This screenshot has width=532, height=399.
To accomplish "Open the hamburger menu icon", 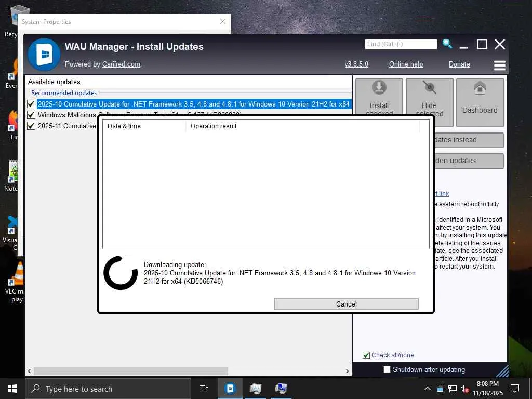I will 499,65.
